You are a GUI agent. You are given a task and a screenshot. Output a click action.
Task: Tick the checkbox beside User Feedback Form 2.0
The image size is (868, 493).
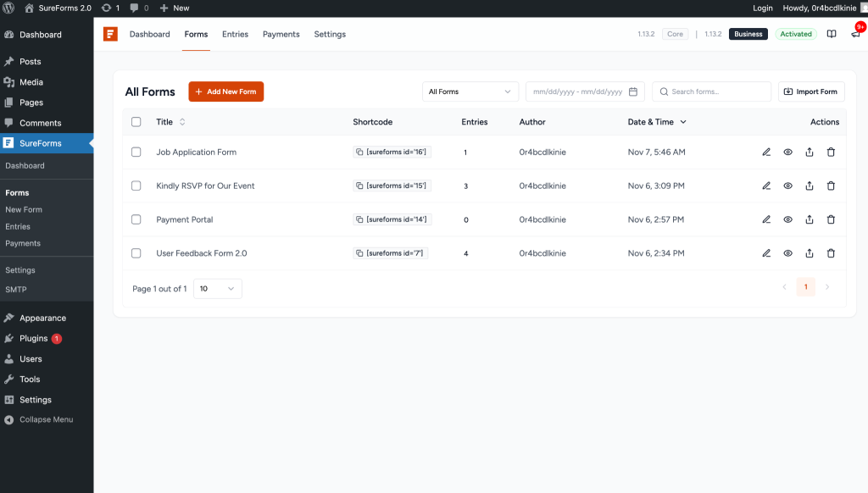pos(136,252)
